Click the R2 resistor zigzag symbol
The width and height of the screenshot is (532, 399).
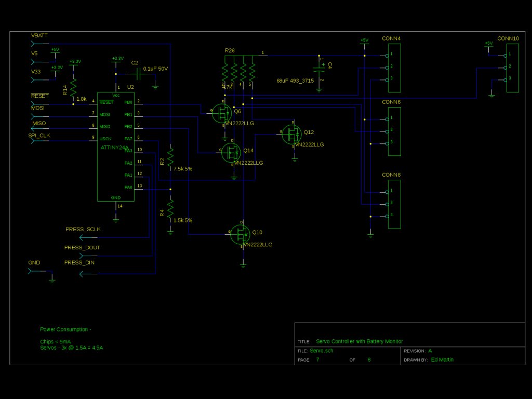coord(170,156)
